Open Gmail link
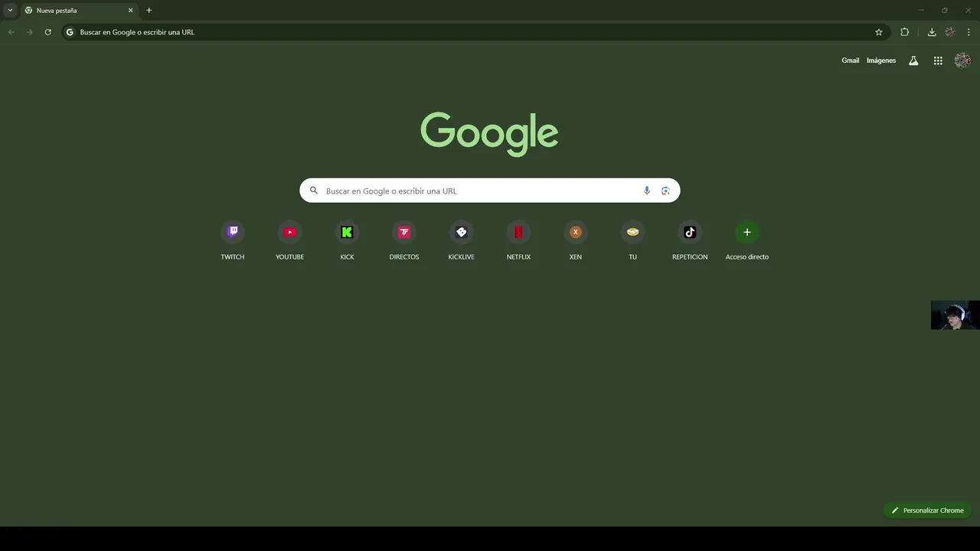 click(x=850, y=60)
